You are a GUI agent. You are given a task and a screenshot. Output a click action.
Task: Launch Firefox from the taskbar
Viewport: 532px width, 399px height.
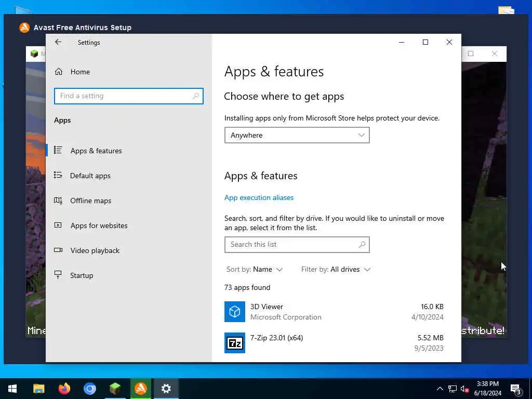[64, 389]
